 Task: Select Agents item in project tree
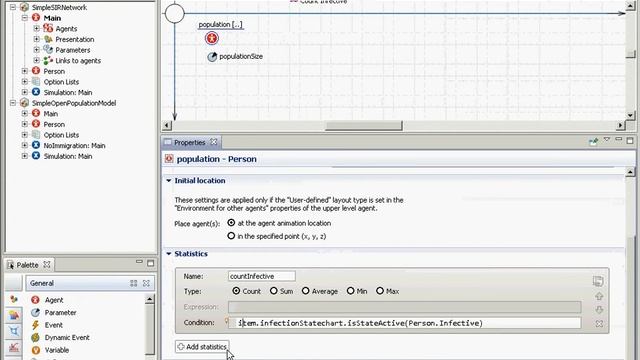click(66, 29)
